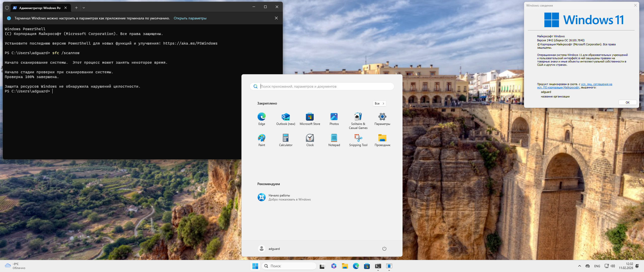Open Paint from the Start menu

coord(261,138)
